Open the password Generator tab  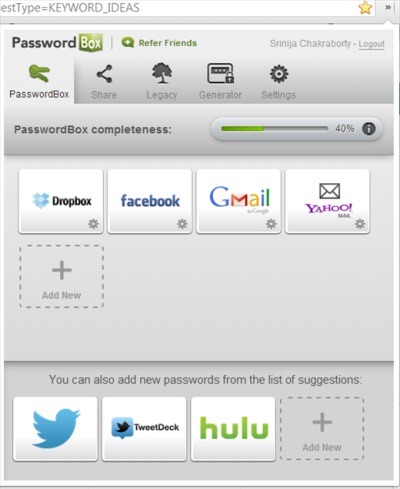point(220,82)
